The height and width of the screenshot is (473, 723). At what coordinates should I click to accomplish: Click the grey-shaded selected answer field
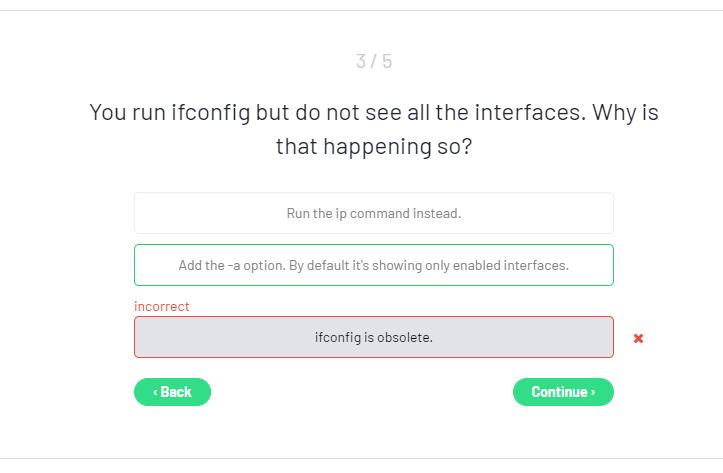pos(373,337)
